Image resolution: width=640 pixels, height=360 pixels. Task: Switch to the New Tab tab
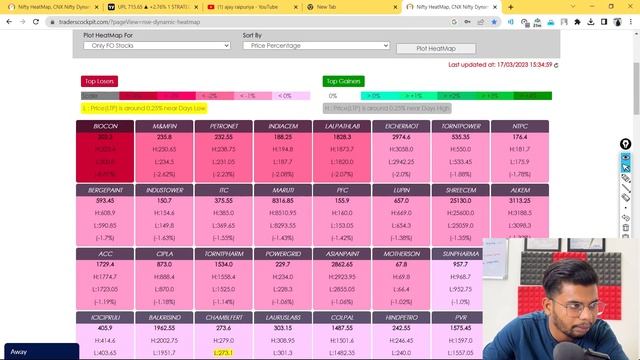[x=352, y=7]
